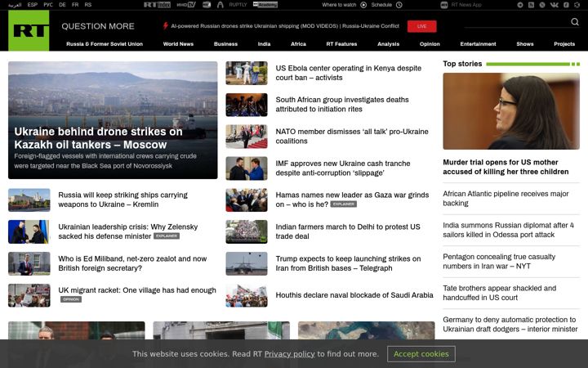Open the Africa section
This screenshot has height=368, width=588.
[x=299, y=44]
